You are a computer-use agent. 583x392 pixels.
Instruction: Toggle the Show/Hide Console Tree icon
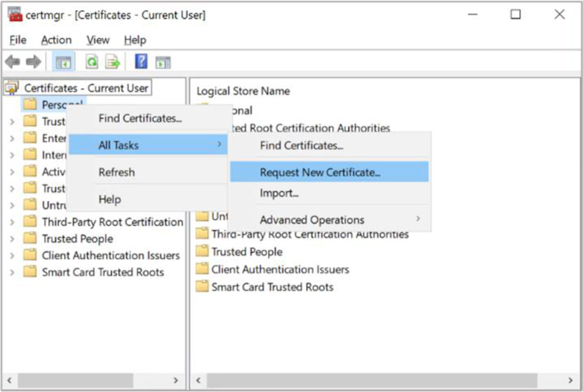coord(63,62)
